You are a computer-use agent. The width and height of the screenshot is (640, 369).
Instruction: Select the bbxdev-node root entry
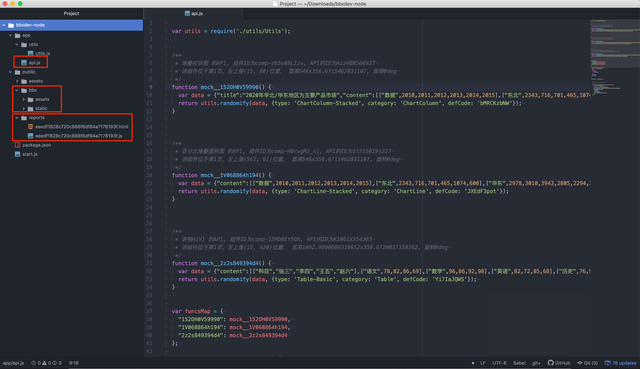(71, 25)
